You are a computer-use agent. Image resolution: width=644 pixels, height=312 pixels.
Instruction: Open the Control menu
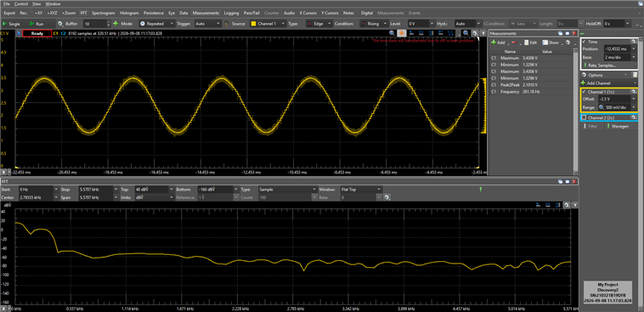21,3
